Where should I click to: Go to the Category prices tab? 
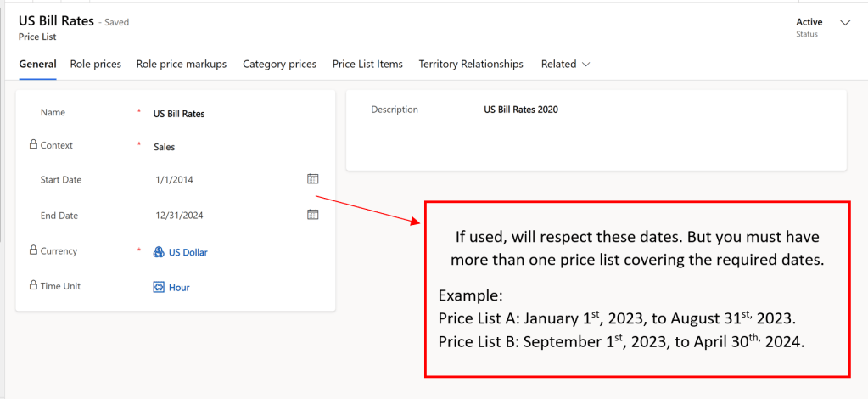(279, 65)
